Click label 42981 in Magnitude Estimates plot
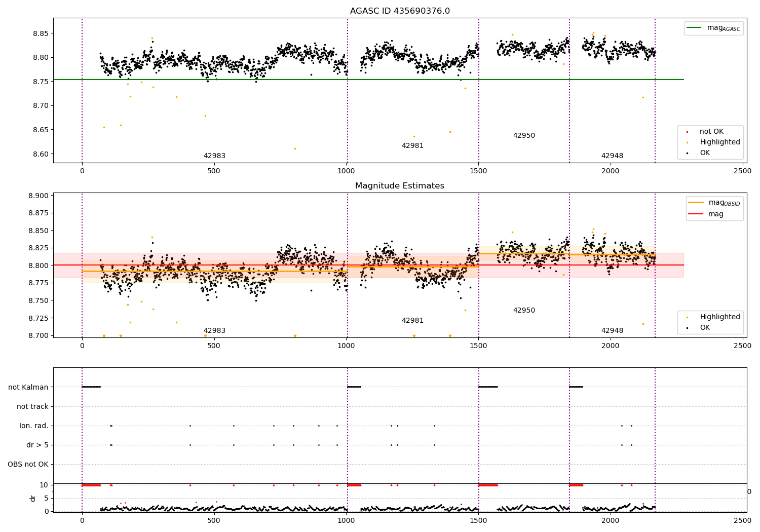The height and width of the screenshot is (532, 760). (412, 321)
